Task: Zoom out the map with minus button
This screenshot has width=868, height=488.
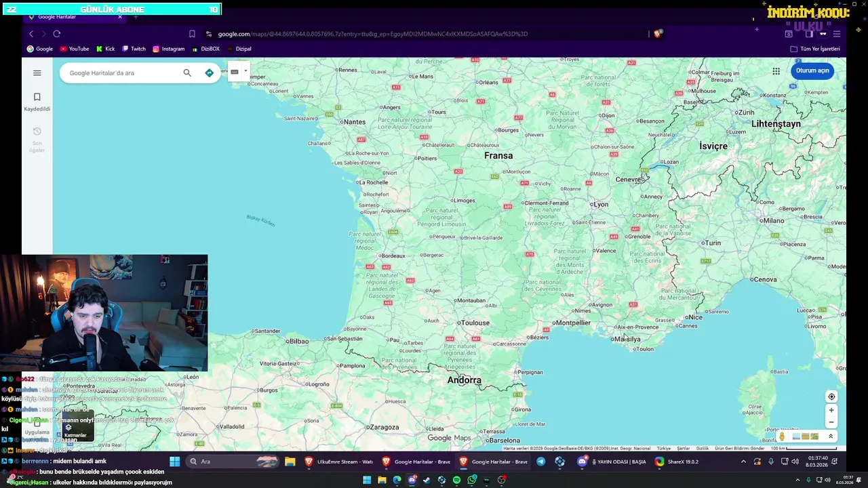Action: tap(831, 422)
